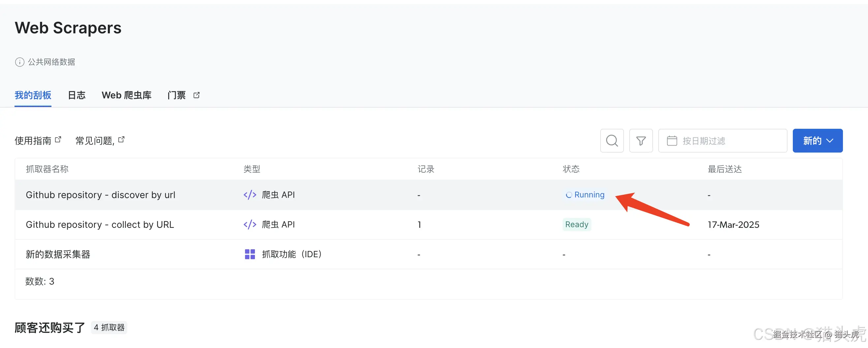Open the 新的 dropdown button
868x348 pixels.
point(818,141)
